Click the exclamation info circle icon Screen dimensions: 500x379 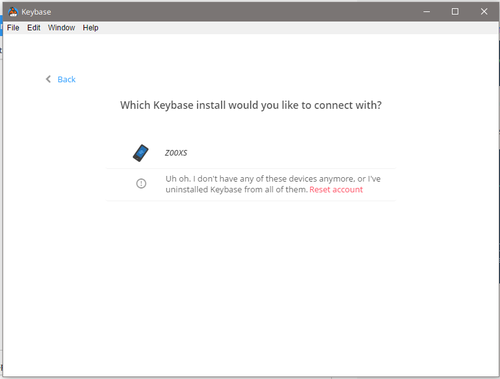[x=141, y=183]
